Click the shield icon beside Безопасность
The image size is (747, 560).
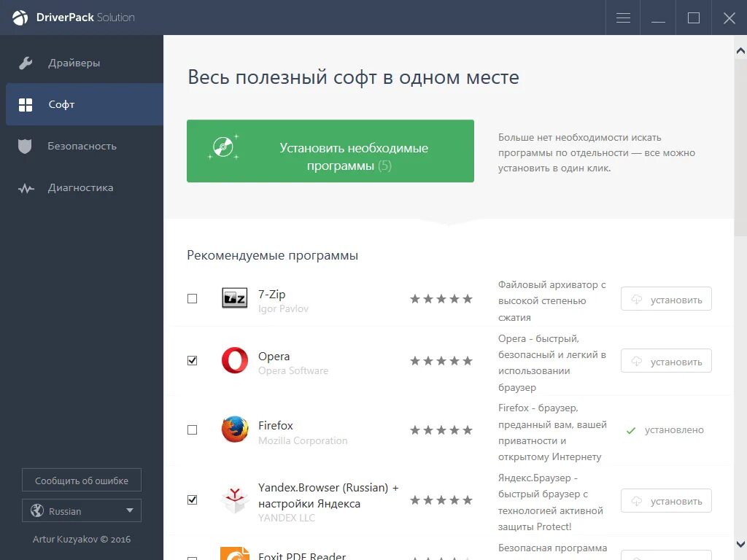(25, 146)
